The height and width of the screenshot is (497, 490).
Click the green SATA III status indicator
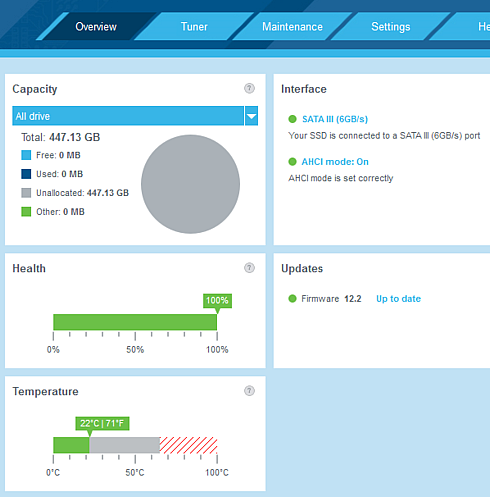coord(292,119)
